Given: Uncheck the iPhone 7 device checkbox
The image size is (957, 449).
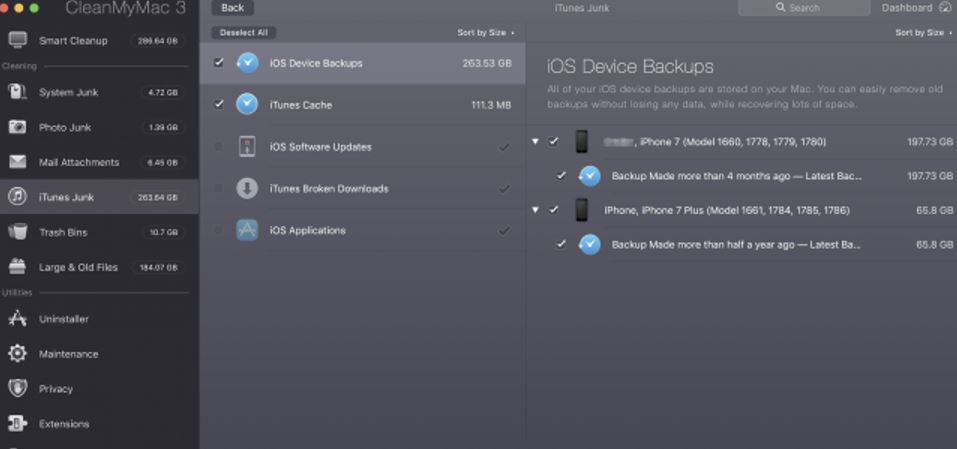Looking at the screenshot, I should [x=553, y=142].
